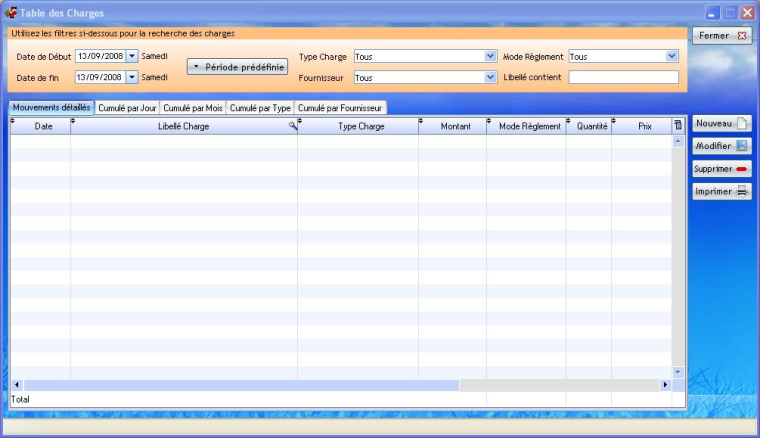
Task: Click the search magnifier icon in Libellé Charge column
Action: 293,126
